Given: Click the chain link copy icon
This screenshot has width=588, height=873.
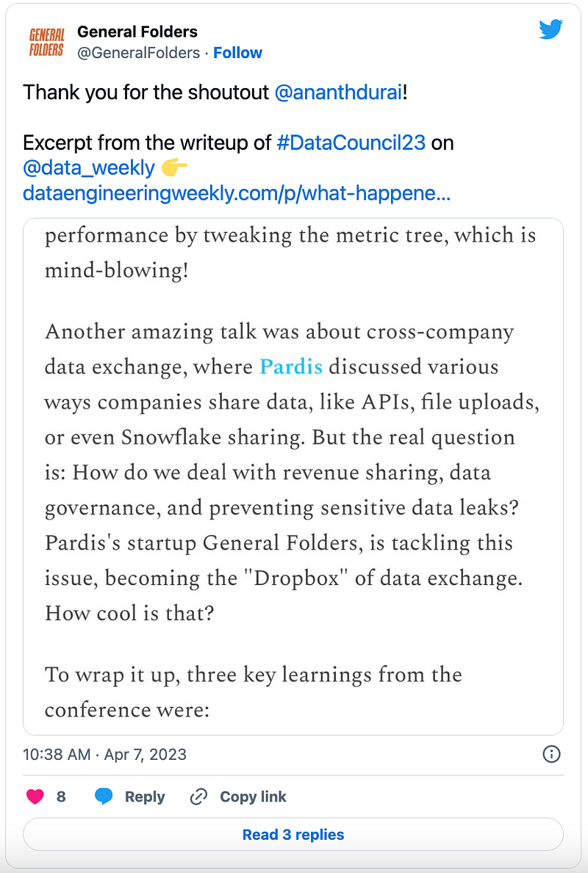Looking at the screenshot, I should pos(198,797).
